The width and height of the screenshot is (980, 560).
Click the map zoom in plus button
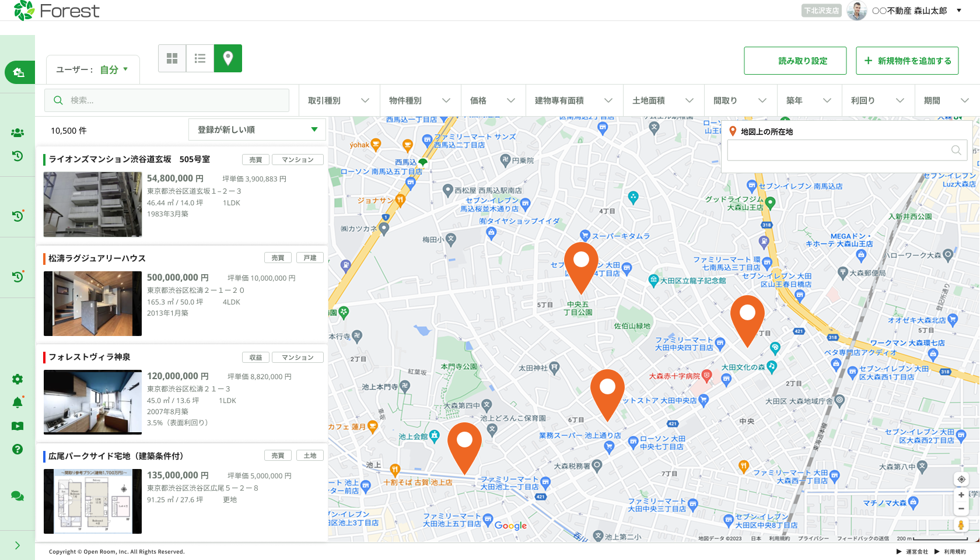coord(961,495)
